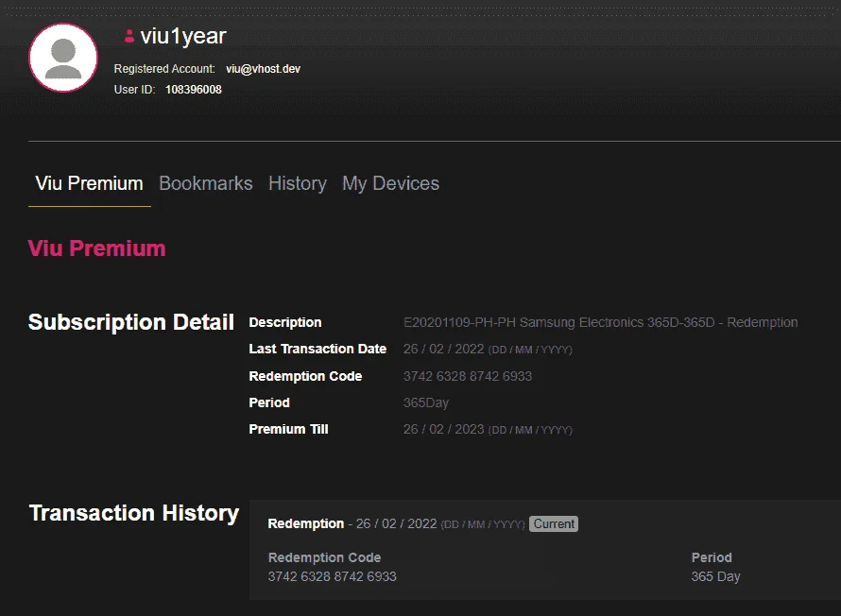Image resolution: width=841 pixels, height=616 pixels.
Task: Click the Redemption Code value in Subscription Detail
Action: [468, 376]
